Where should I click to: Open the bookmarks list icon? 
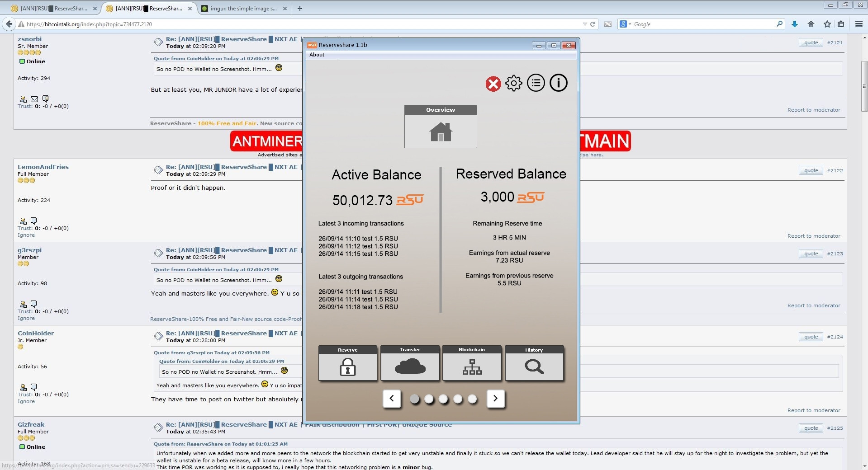(x=841, y=24)
